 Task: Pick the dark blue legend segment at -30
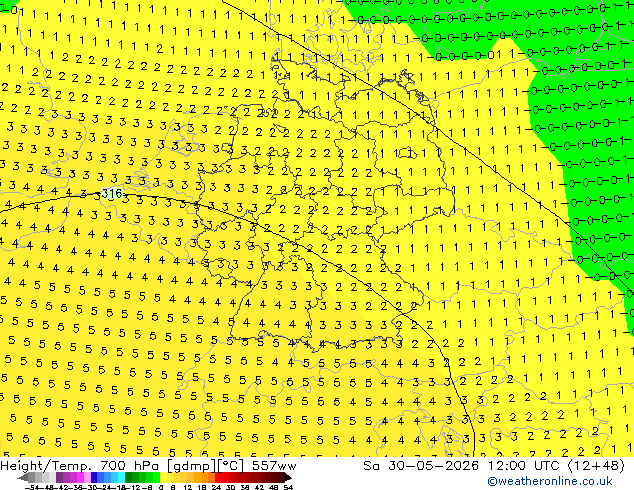click(94, 477)
